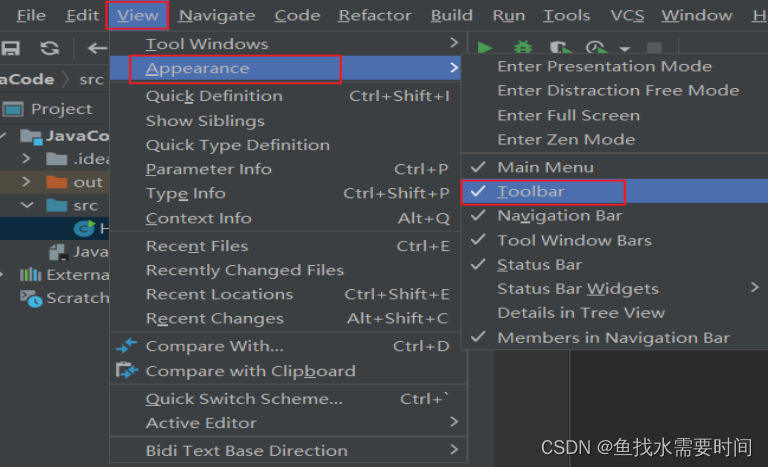Screen dimensions: 768x467
Task: Select Enter Full Screen
Action: point(615,115)
